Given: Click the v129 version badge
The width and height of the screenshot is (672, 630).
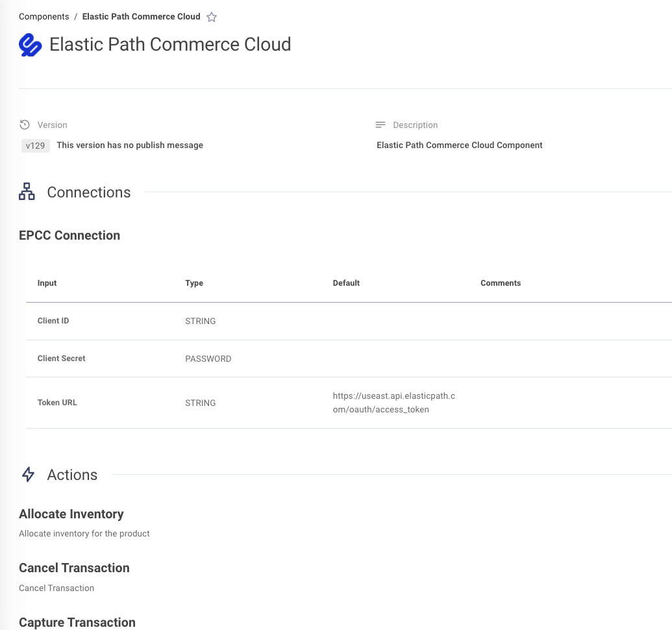Looking at the screenshot, I should click(x=35, y=145).
